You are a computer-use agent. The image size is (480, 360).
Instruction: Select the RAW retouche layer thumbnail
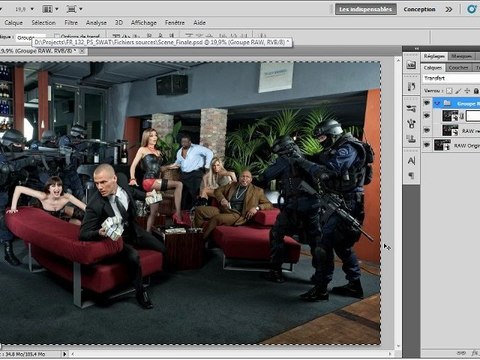click(450, 130)
